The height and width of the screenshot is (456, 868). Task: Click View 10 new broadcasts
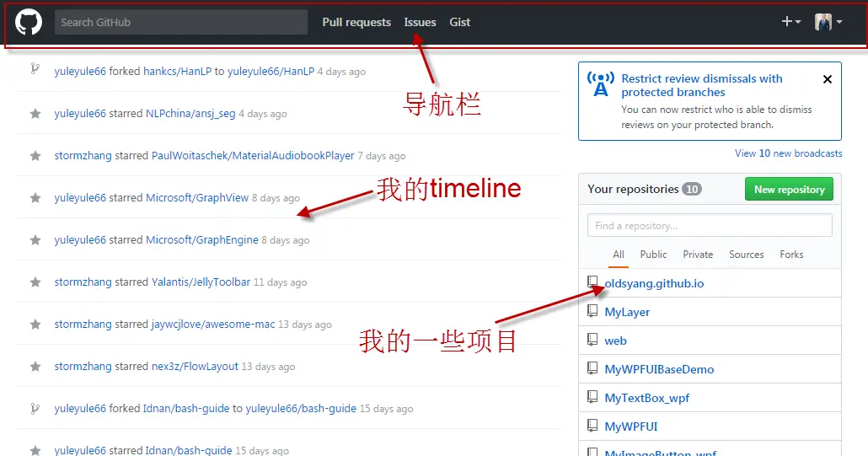[x=788, y=153]
